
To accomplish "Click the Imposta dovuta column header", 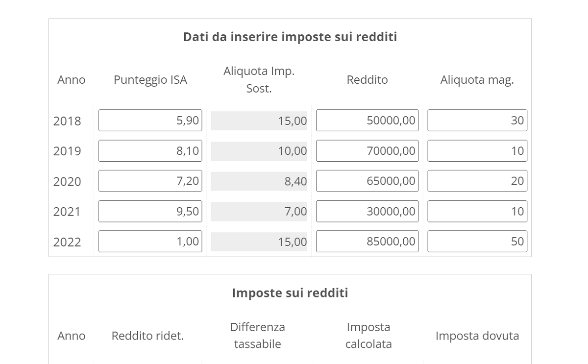I will coord(477,336).
